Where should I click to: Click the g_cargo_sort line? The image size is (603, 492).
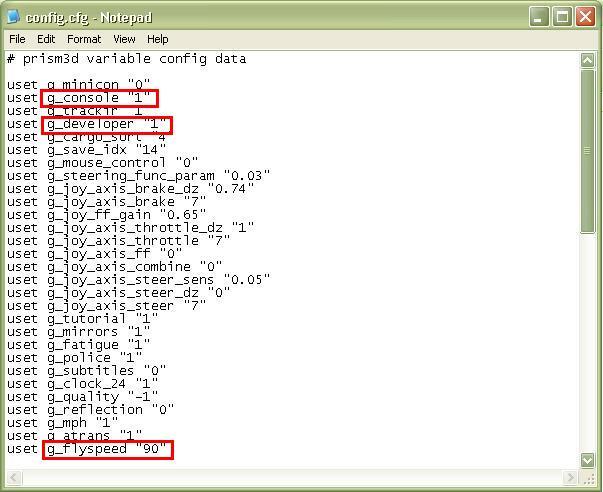[87, 137]
